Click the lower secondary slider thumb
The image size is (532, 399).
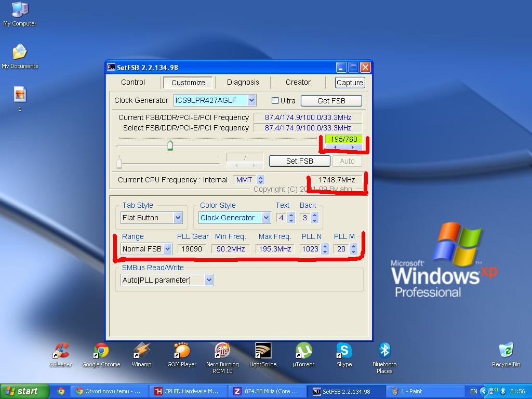coord(119,163)
